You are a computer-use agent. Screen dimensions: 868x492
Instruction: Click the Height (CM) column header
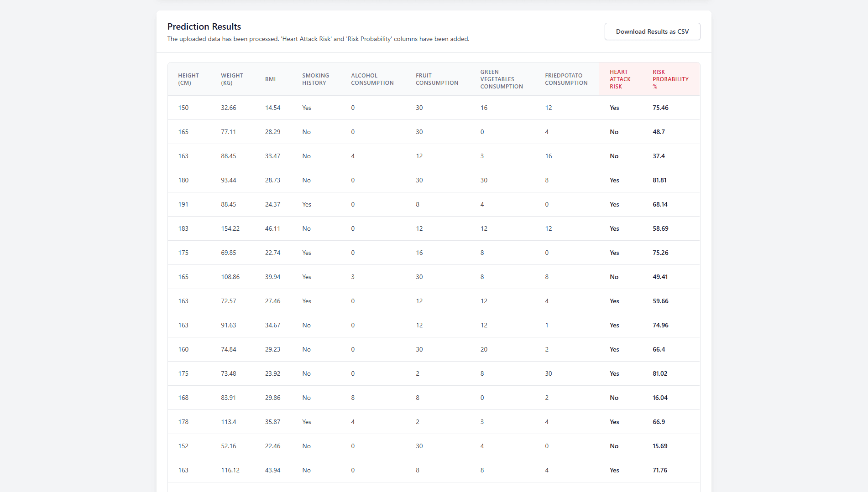[188, 79]
